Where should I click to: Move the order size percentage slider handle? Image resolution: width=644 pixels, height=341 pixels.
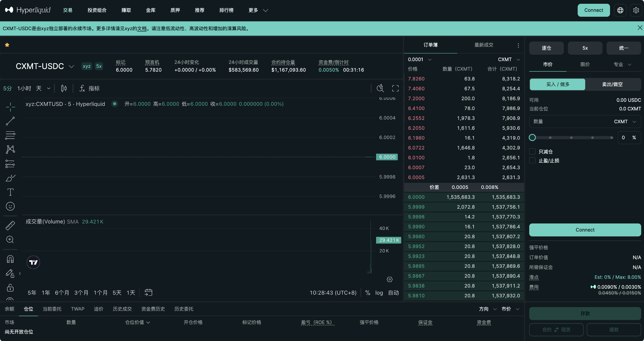(532, 137)
